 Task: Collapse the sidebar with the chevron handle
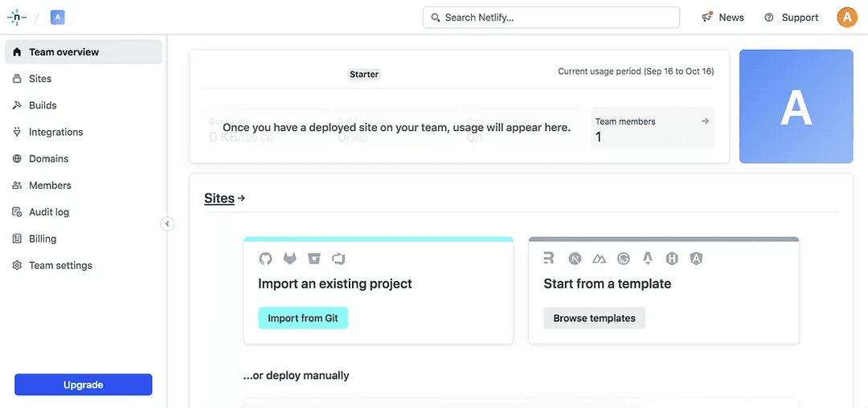[x=167, y=224]
